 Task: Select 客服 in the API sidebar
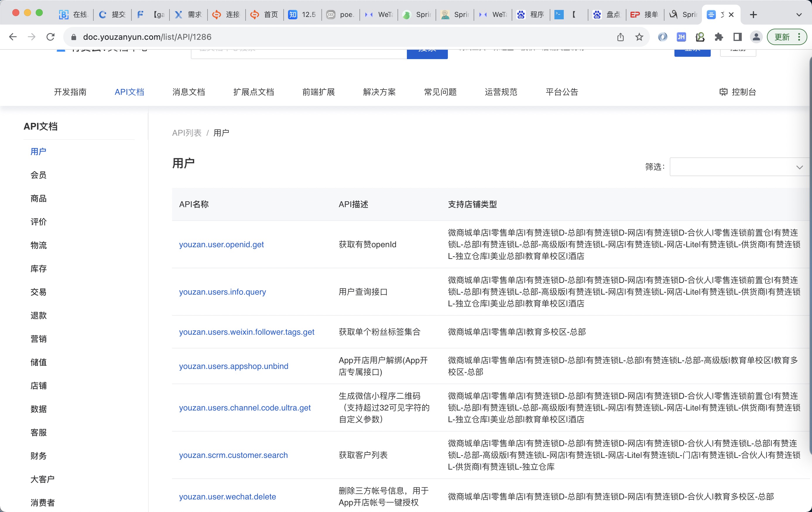tap(38, 432)
